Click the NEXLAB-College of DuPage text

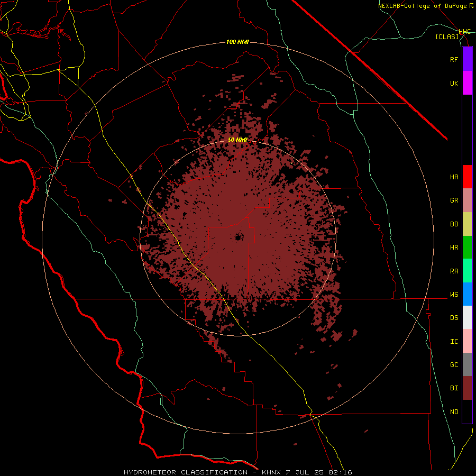[x=422, y=6]
